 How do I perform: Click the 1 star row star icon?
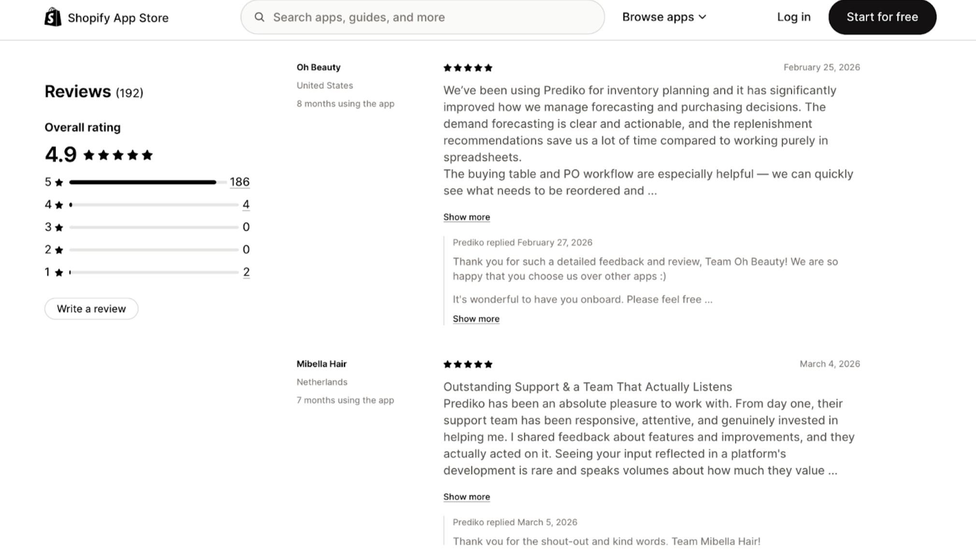(59, 273)
